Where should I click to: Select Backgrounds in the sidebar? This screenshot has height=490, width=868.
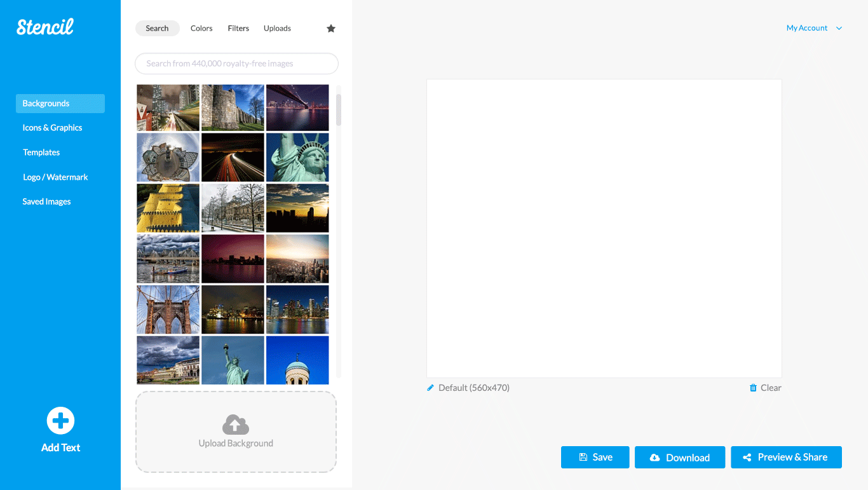click(60, 104)
